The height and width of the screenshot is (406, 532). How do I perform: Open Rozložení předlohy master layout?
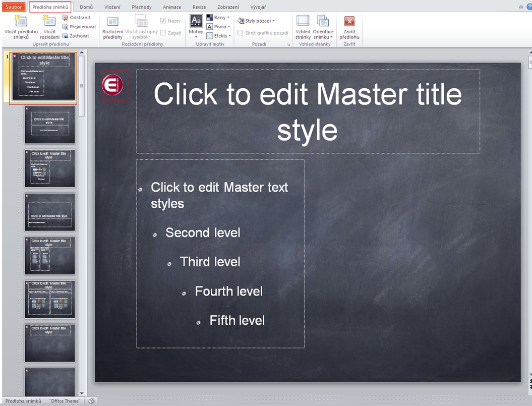pos(112,27)
